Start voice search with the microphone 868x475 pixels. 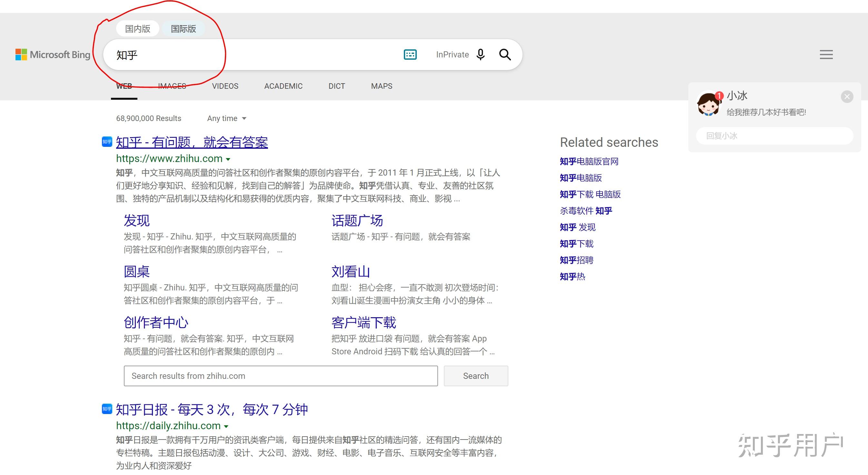[481, 55]
